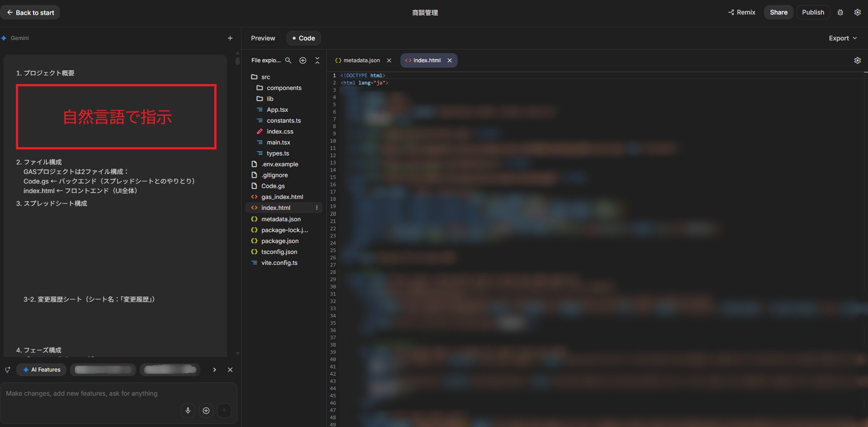Click the Share button

(779, 12)
